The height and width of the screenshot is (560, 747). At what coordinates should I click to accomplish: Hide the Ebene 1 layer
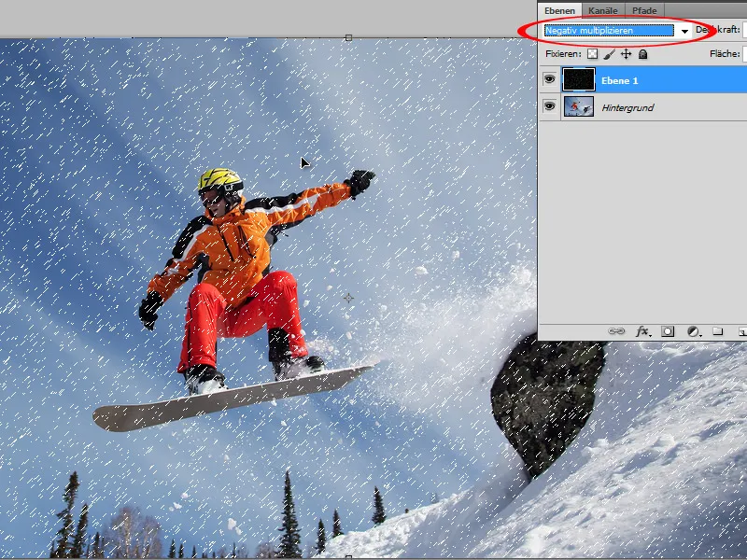pyautogui.click(x=551, y=79)
